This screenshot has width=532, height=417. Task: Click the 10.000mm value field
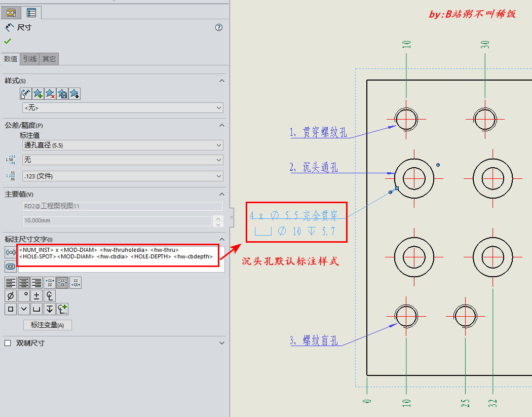tap(118, 220)
